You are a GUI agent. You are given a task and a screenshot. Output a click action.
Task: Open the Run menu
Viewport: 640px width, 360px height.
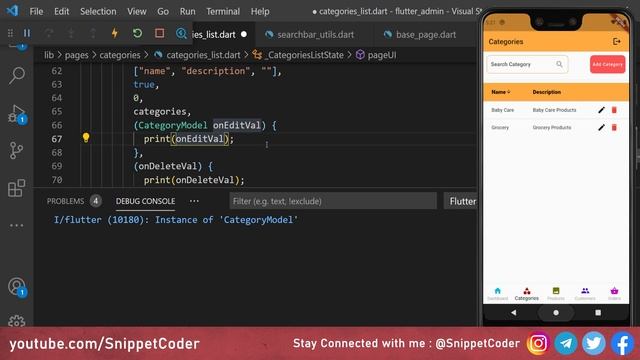tap(187, 11)
